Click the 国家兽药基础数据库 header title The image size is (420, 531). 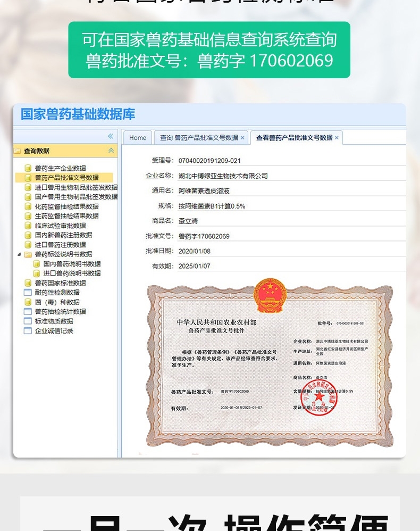tap(78, 114)
